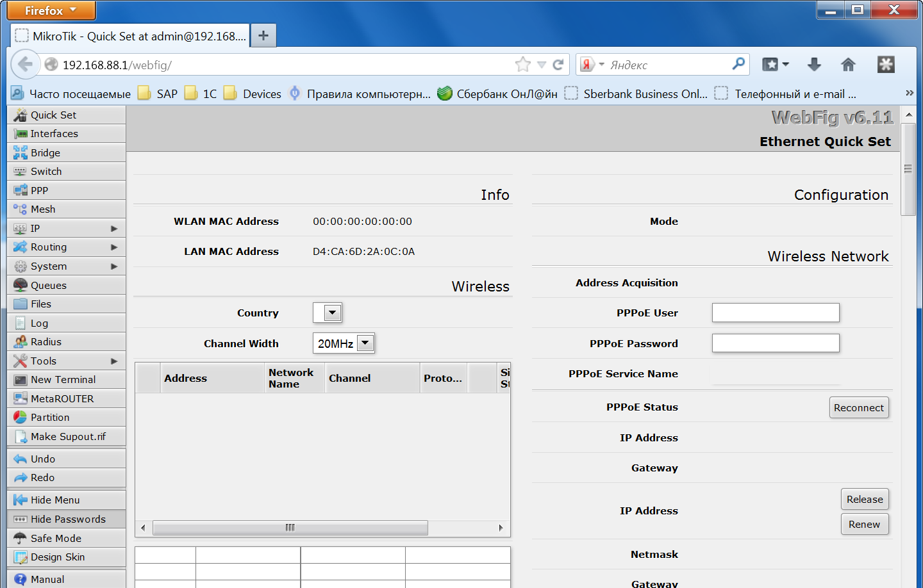The height and width of the screenshot is (588, 923).
Task: Toggle Hide Passwords in sidebar
Action: coord(67,519)
